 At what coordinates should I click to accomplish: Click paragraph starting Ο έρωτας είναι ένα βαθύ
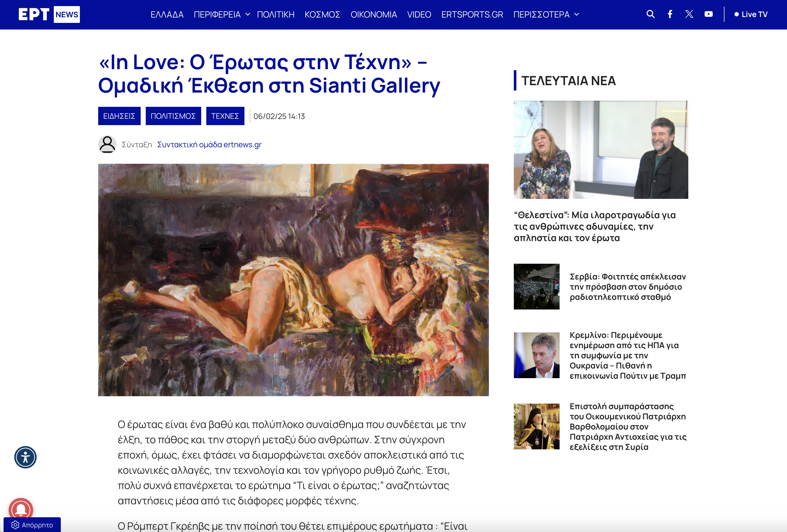tap(292, 463)
